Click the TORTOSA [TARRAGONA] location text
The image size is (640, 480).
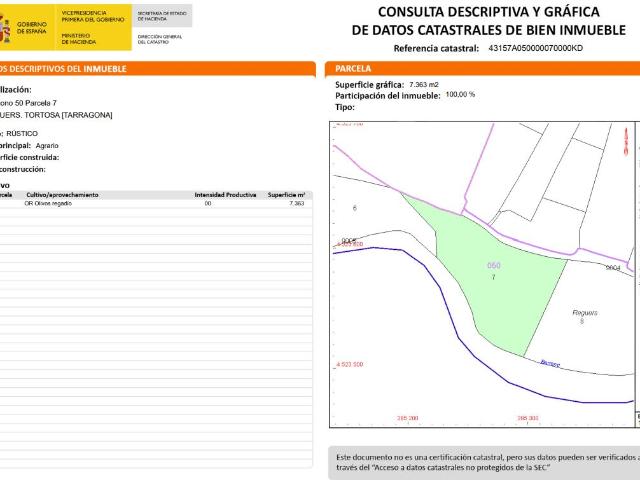(62, 115)
